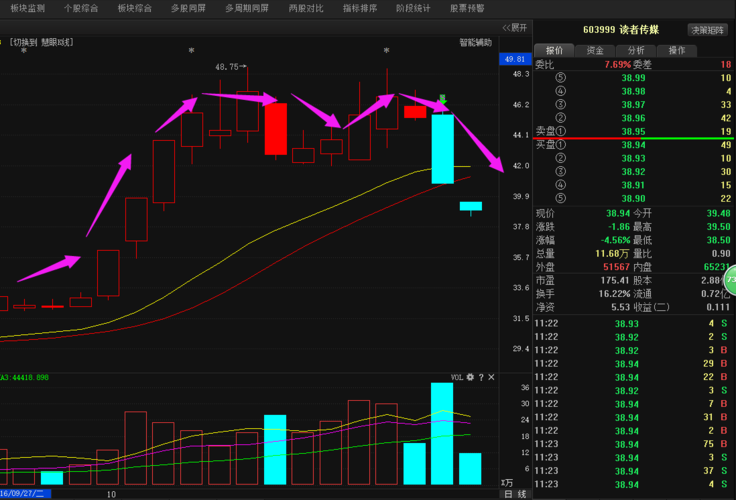Toggle the 智能辅助 smart assist option
Viewport: 736px width, 500px height.
click(x=475, y=42)
